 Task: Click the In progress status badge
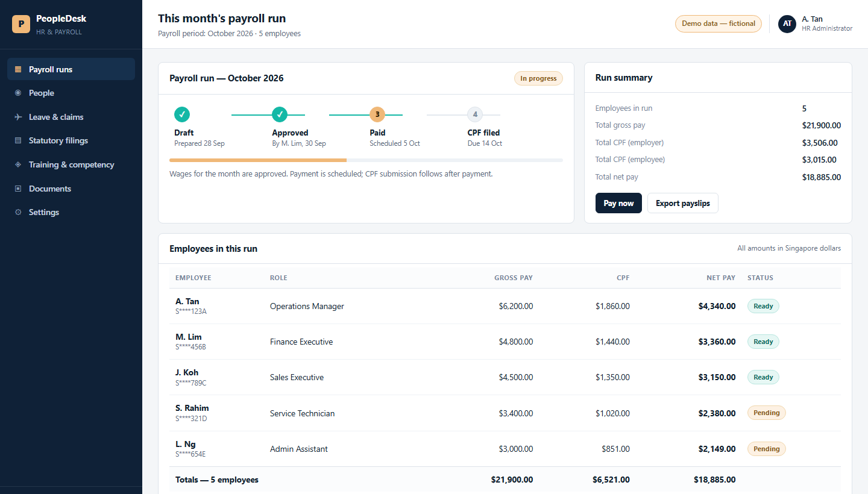538,78
